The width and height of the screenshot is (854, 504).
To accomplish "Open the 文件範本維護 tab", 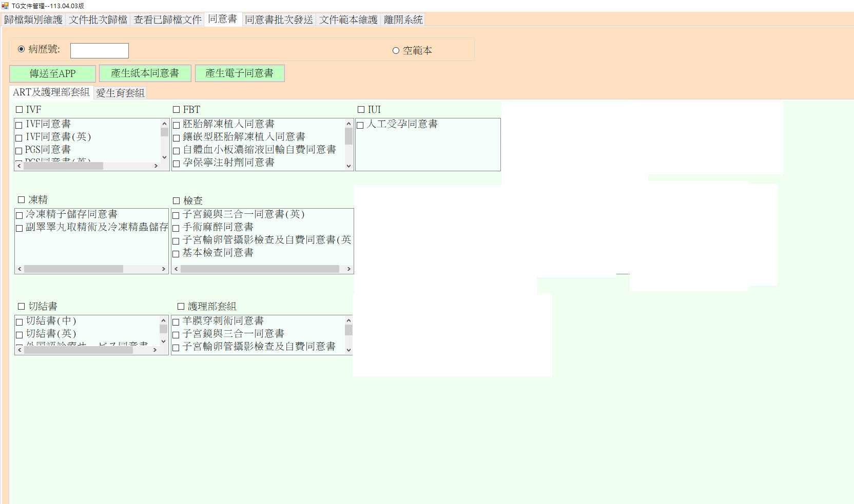I will tap(348, 19).
